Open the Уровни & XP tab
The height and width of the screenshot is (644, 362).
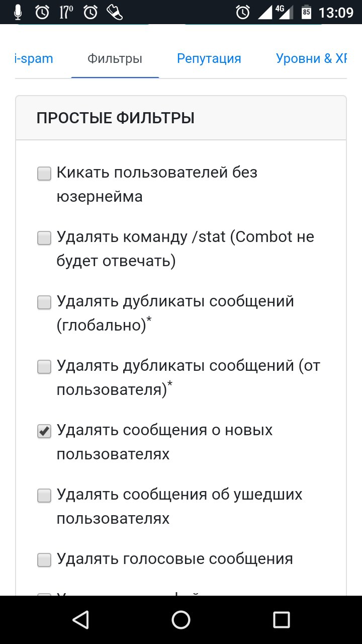coord(311,59)
